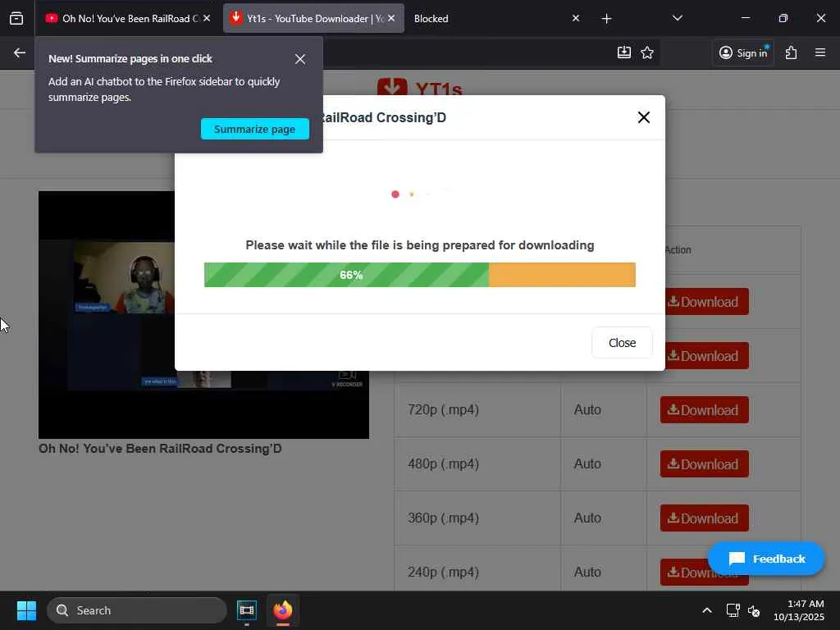Click the taskbar Search box
This screenshot has width=840, height=630.
click(x=137, y=610)
